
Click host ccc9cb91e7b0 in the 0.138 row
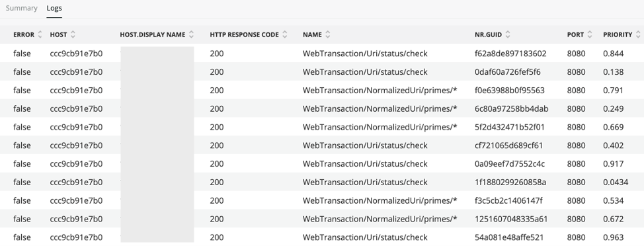point(76,72)
